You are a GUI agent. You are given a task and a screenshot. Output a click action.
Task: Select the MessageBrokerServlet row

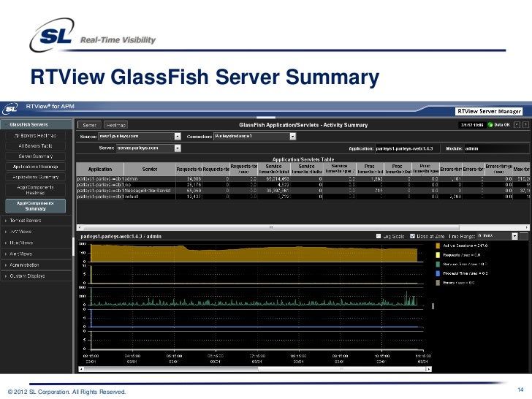tap(303, 191)
